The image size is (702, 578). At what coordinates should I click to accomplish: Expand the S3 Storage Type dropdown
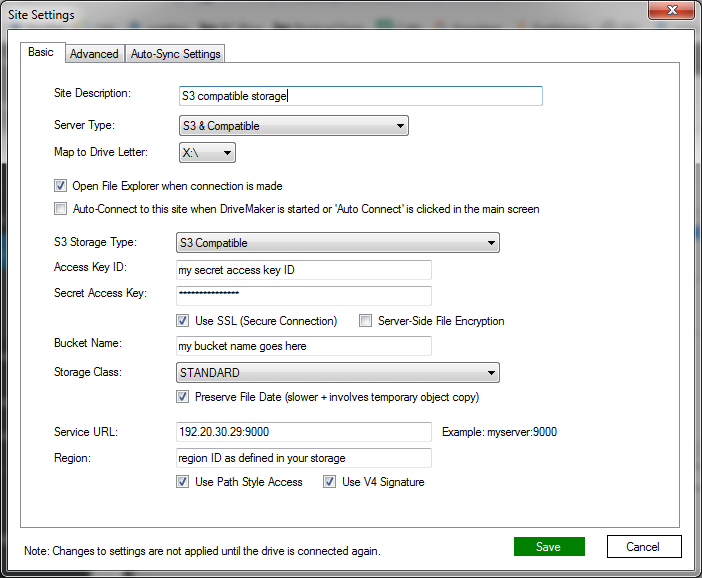click(337, 243)
